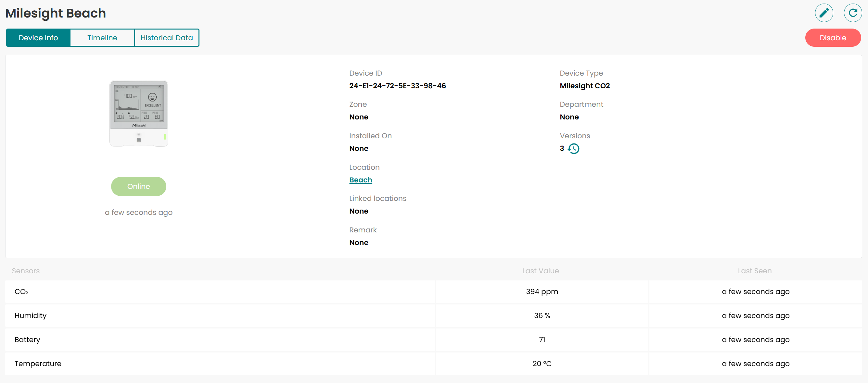Click the Last Seen column header
868x383 pixels.
(x=754, y=271)
